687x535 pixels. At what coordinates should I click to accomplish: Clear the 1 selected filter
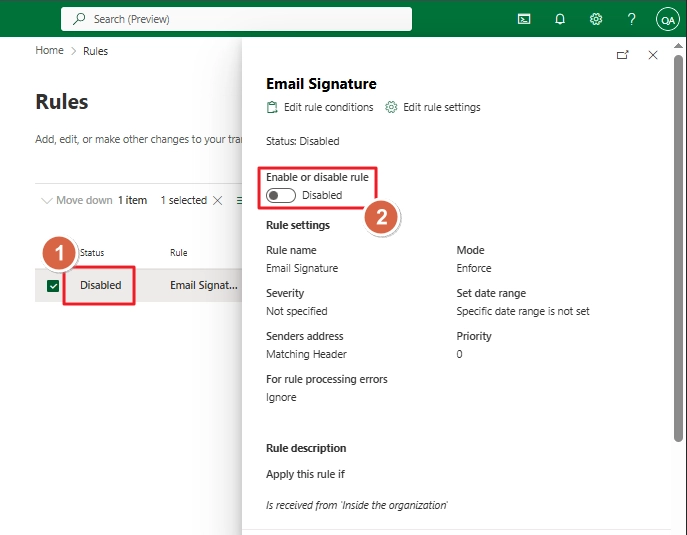[217, 201]
